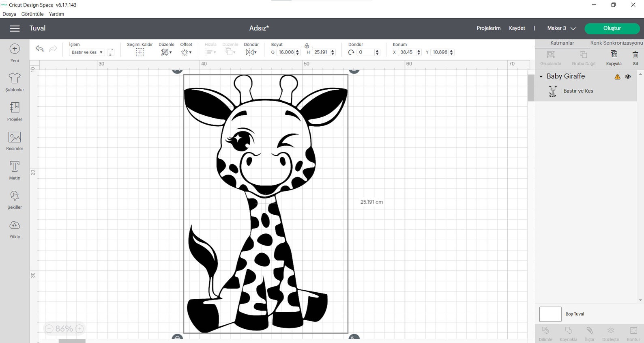
Task: Click the Adsız* project title
Action: point(259,28)
